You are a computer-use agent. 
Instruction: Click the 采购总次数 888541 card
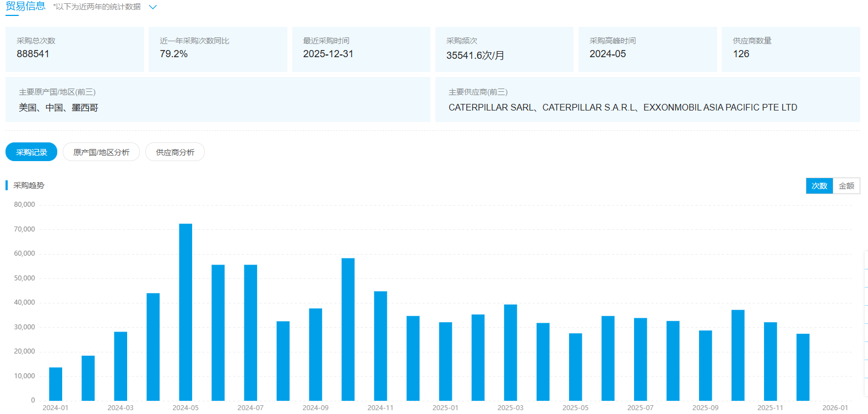point(74,49)
